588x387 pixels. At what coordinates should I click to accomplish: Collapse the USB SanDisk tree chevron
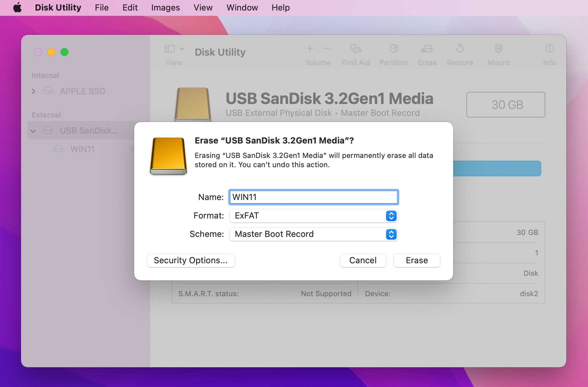(x=33, y=130)
